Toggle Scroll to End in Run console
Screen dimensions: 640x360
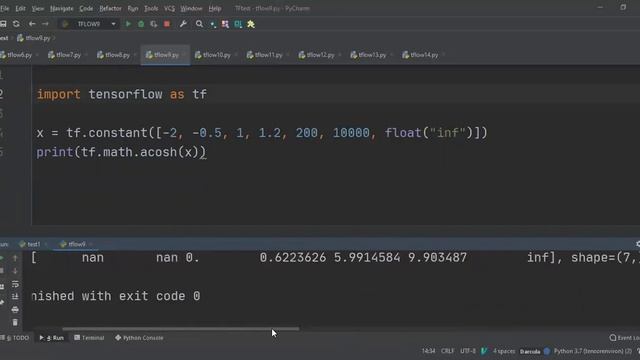15,296
